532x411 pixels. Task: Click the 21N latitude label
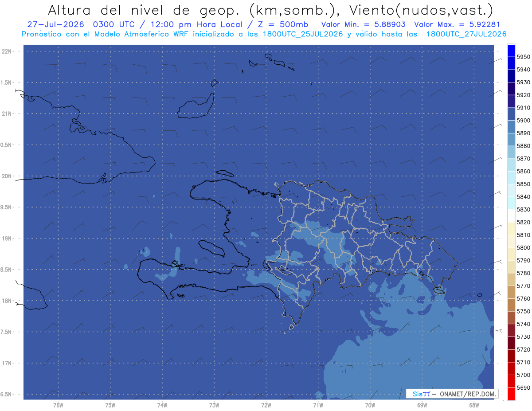click(x=6, y=114)
